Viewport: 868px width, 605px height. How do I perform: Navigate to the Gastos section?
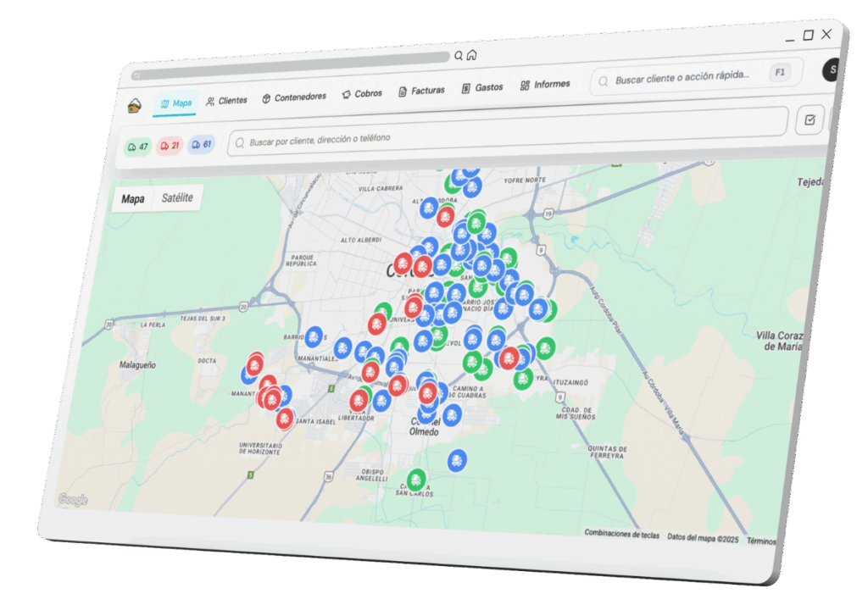482,87
